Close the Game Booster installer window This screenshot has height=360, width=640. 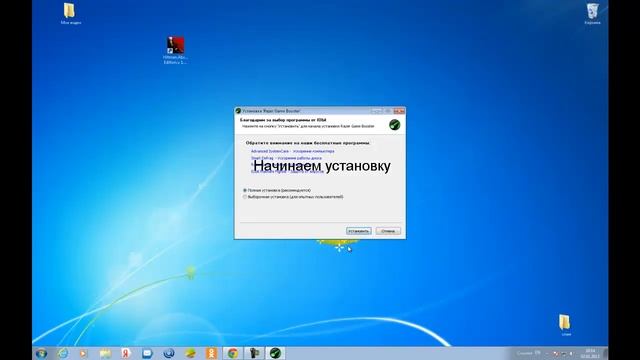399,111
